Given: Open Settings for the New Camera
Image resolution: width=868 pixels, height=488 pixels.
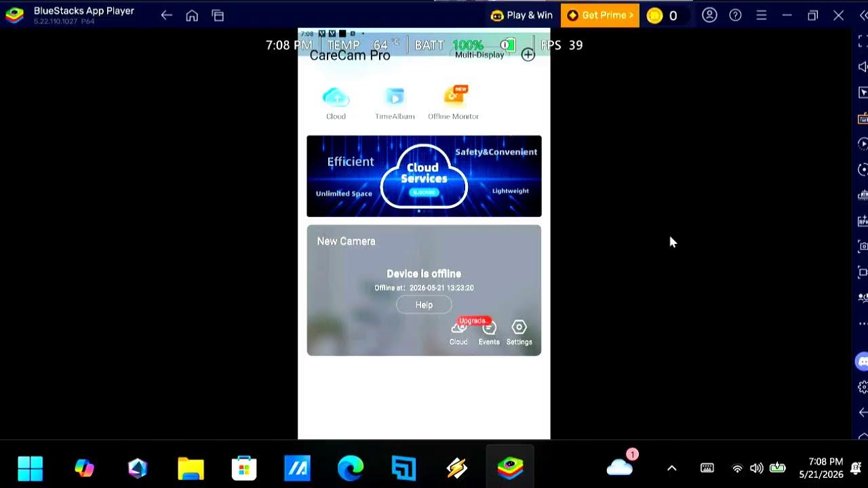Looking at the screenshot, I should (519, 333).
